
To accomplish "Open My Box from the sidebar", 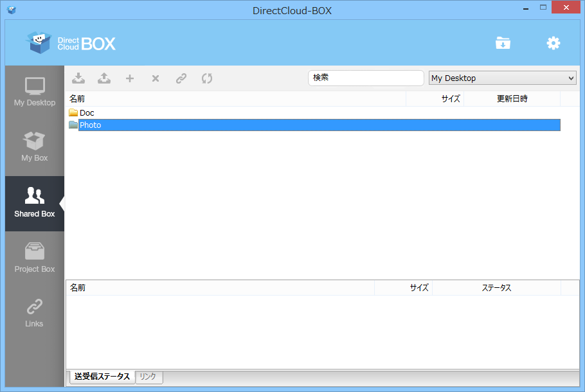I will coord(34,145).
